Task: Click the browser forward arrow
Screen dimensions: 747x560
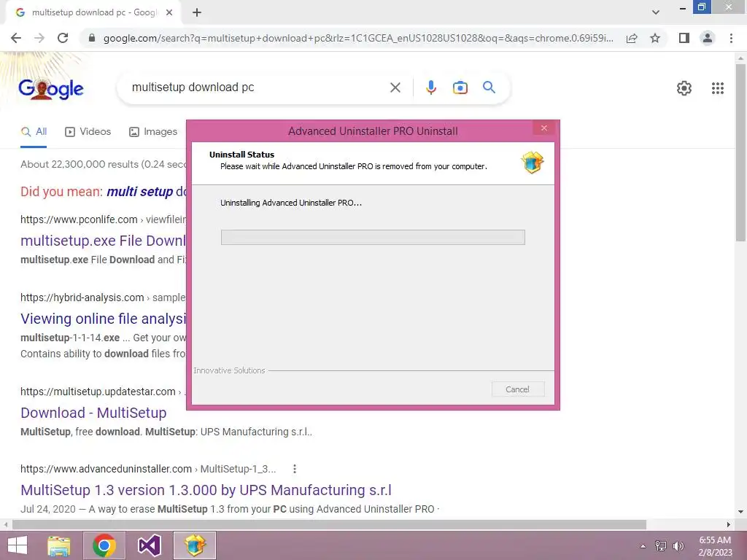Action: (39, 38)
